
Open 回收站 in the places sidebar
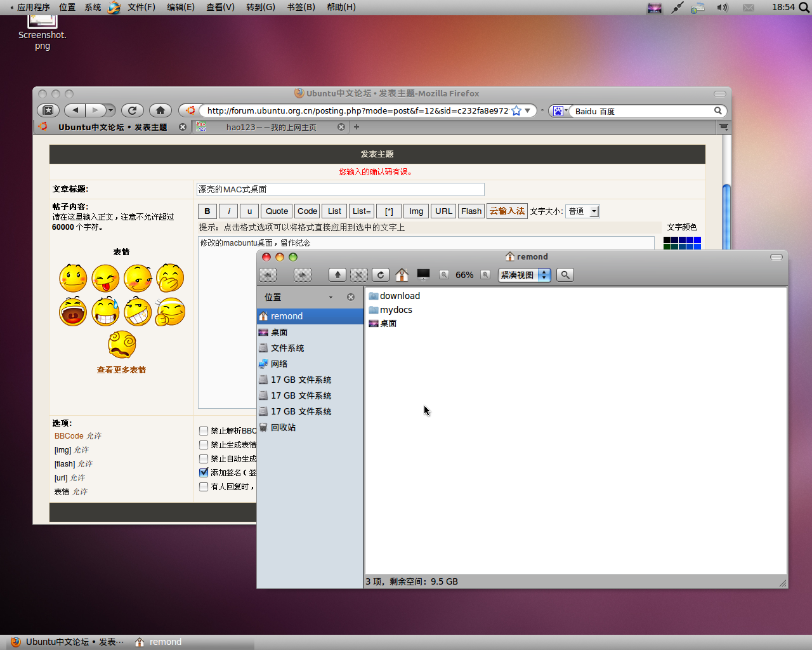point(310,427)
